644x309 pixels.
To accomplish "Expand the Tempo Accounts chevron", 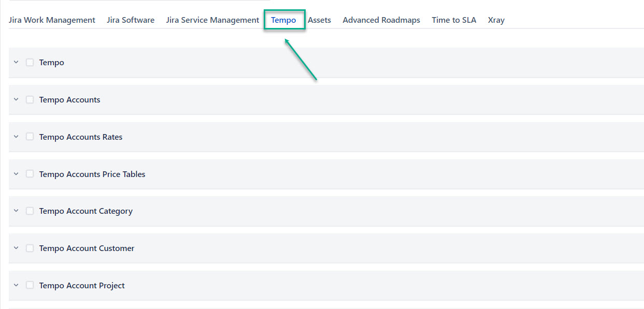I will tap(16, 99).
